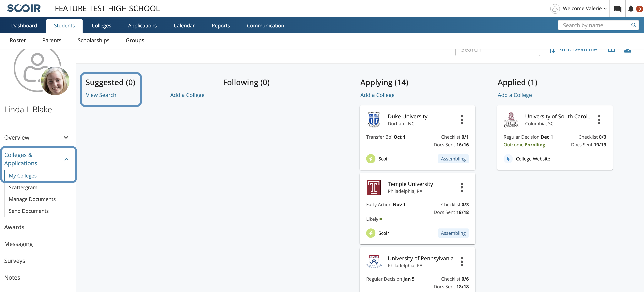Screen dimensions: 644x292
Task: Open the Reports tab
Action: [221, 25]
